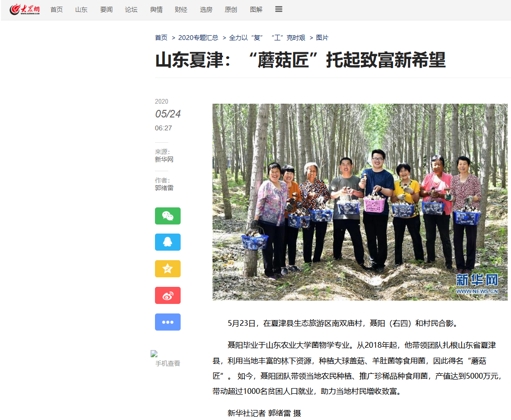Click the WeChat share icon
The width and height of the screenshot is (511, 420).
coord(167,216)
